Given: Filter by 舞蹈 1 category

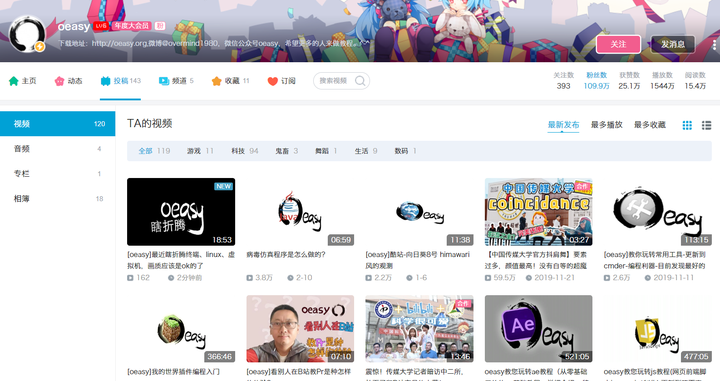Looking at the screenshot, I should (x=326, y=151).
